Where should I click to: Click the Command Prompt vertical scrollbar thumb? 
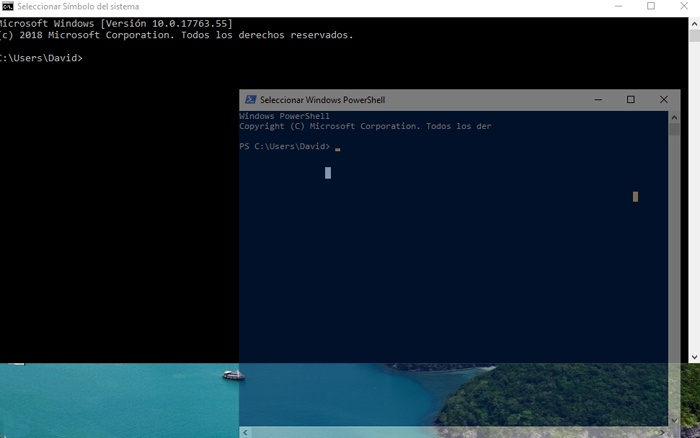point(695,36)
